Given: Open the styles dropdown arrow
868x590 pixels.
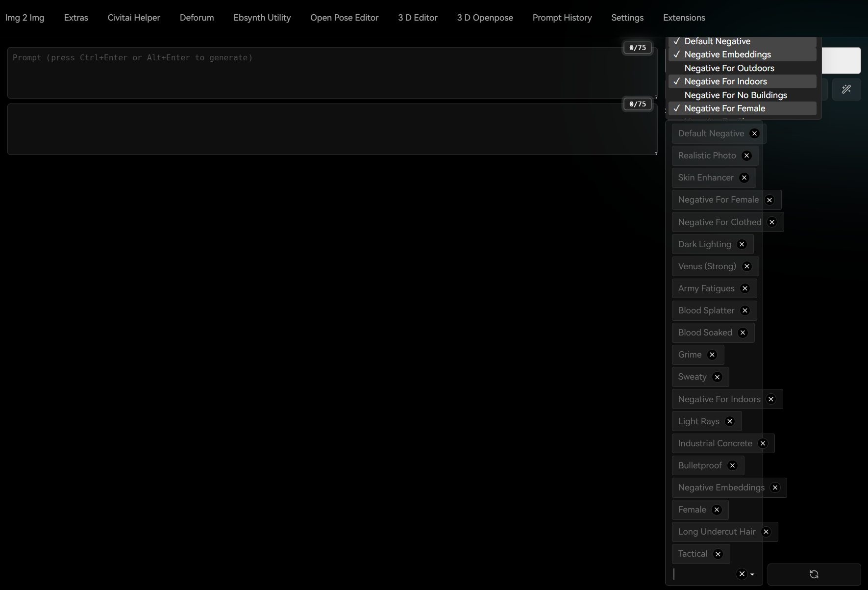Looking at the screenshot, I should [x=753, y=574].
